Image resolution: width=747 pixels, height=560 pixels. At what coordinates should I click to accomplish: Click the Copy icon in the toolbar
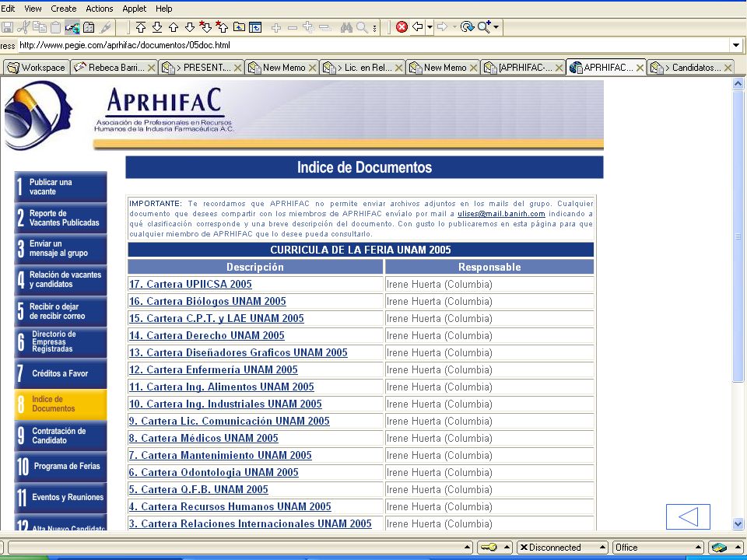pos(40,27)
